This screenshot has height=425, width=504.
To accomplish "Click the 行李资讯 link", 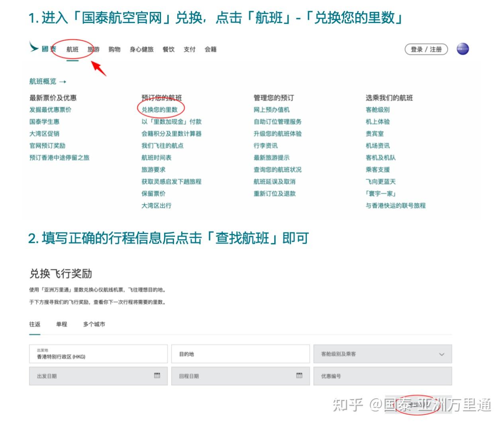I will click(x=265, y=146).
